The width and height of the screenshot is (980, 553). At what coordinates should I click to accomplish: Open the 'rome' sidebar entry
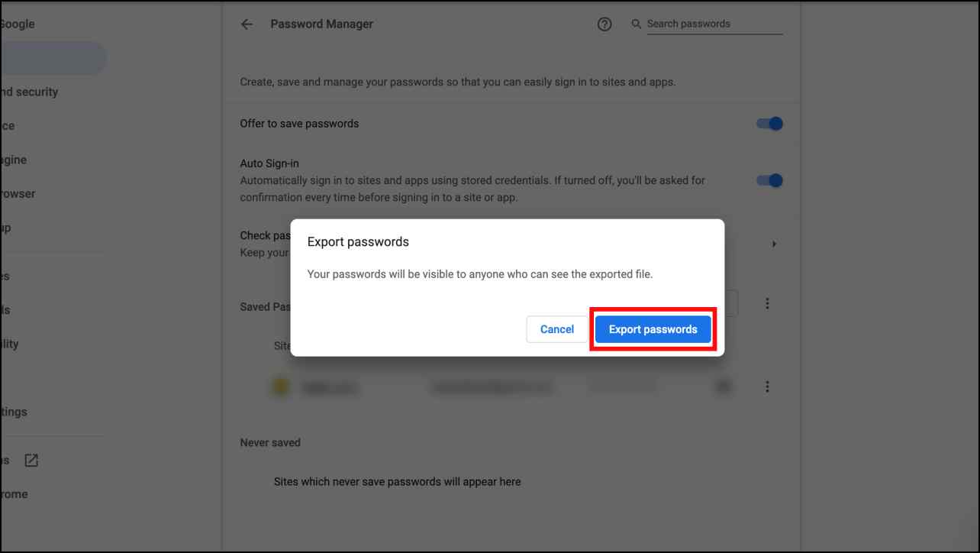(14, 494)
